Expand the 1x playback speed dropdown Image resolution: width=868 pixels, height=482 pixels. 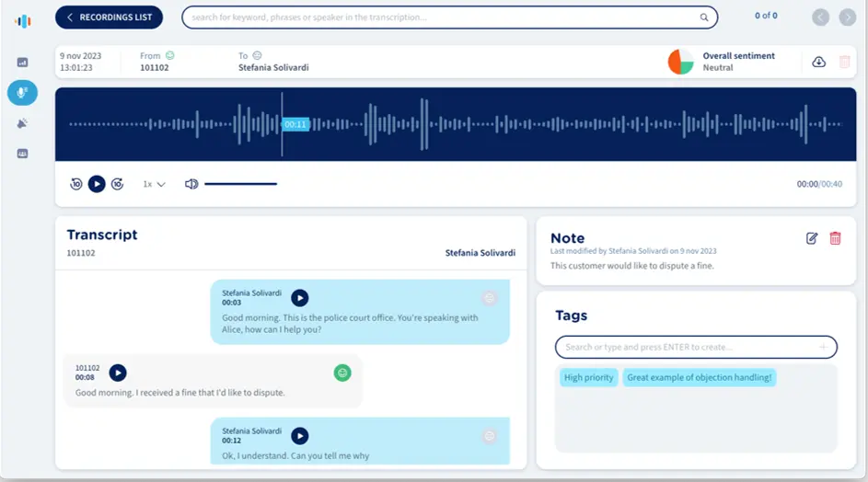[x=154, y=184]
